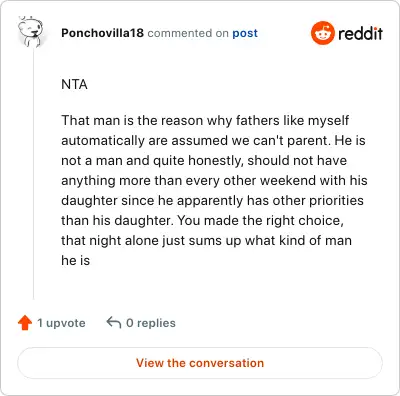Click the line starting "That man is the reason"
400x396 pixels.
click(x=205, y=120)
